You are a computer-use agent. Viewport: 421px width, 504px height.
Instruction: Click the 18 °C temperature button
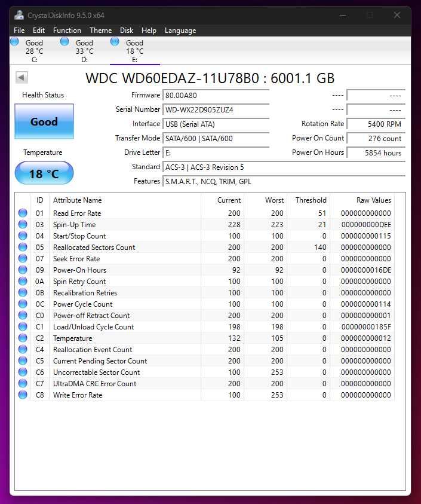pyautogui.click(x=44, y=173)
